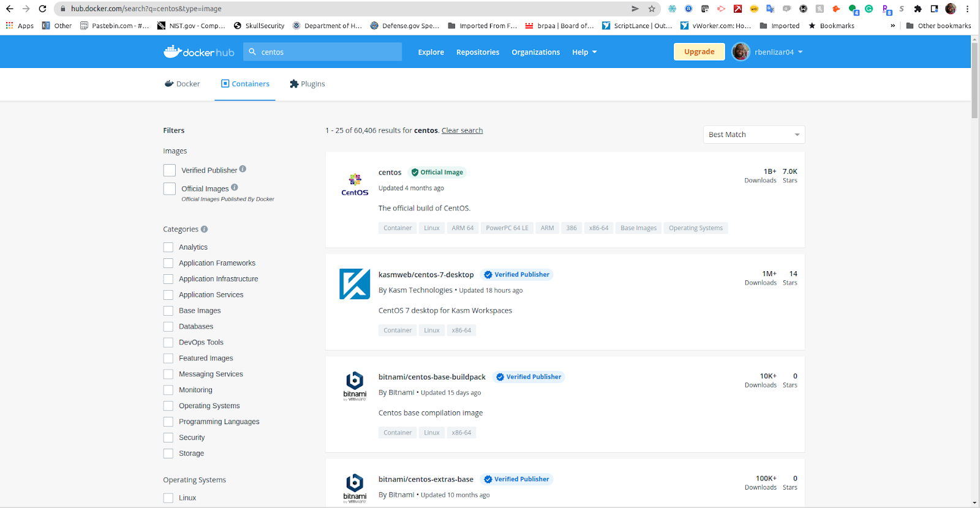Click the Clear search link

tap(462, 130)
